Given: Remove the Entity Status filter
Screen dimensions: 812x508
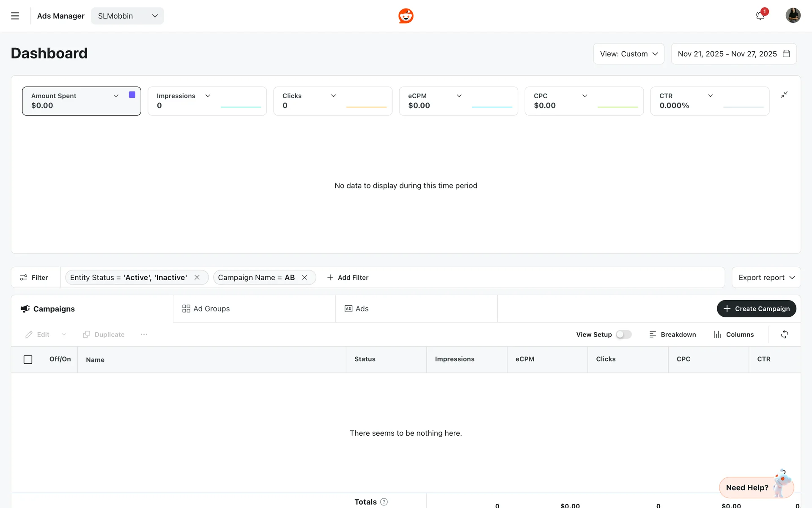Looking at the screenshot, I should tap(197, 278).
